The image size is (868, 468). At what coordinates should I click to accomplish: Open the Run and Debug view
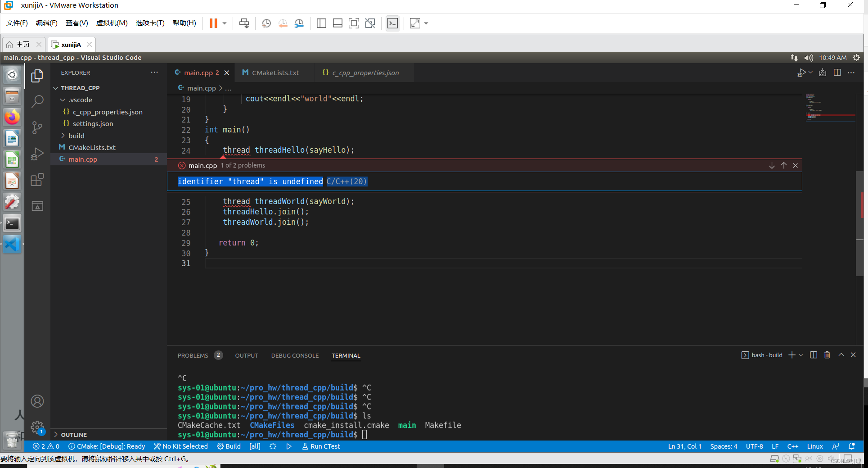(37, 153)
